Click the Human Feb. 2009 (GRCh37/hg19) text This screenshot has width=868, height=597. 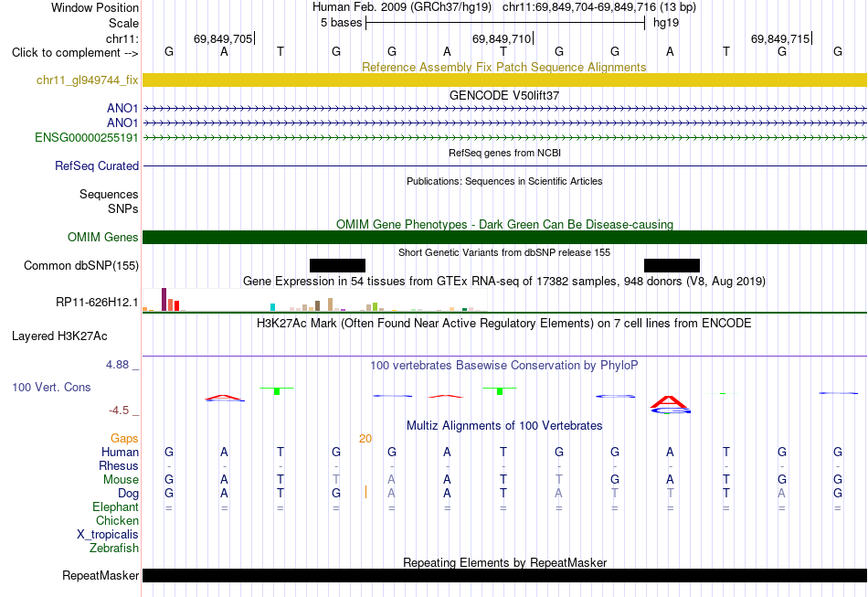coord(402,7)
